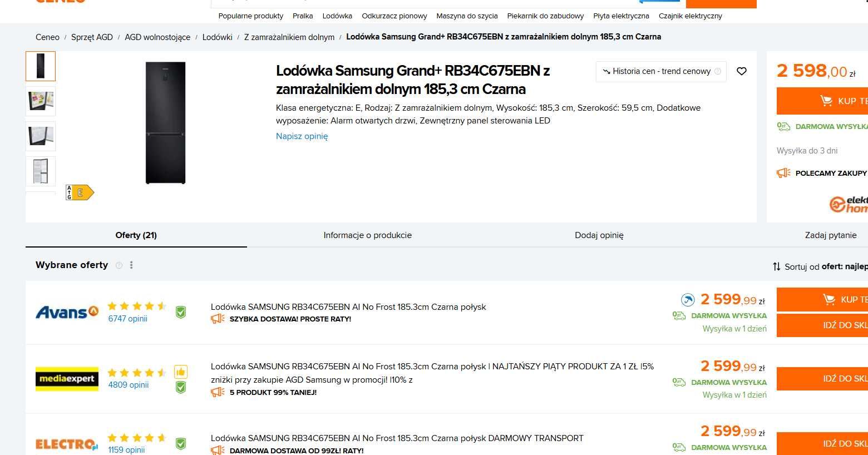This screenshot has width=868, height=455.
Task: Open 1159 opinii for Electro.pl
Action: [x=126, y=450]
